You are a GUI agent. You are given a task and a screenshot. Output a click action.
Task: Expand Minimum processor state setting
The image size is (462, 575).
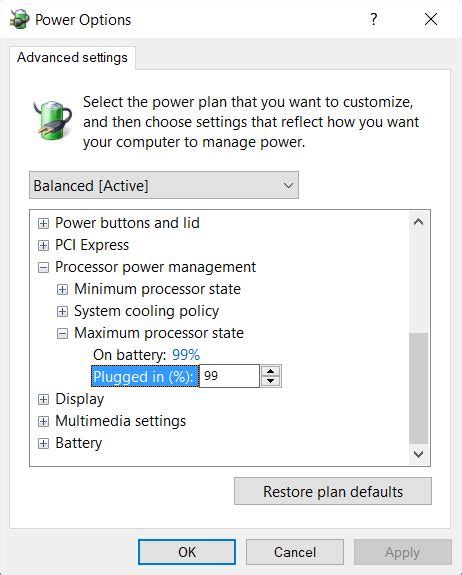point(62,289)
